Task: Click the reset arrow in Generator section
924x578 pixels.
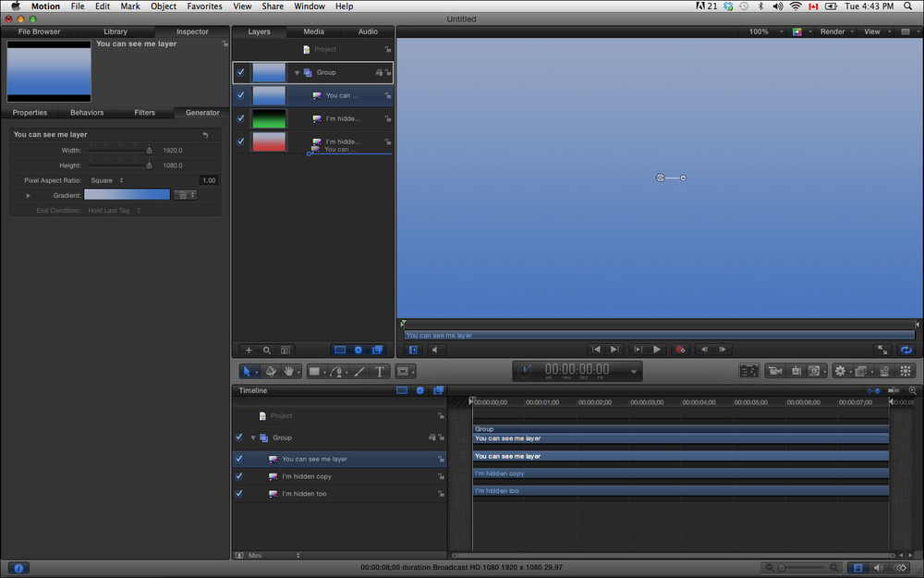Action: click(205, 135)
